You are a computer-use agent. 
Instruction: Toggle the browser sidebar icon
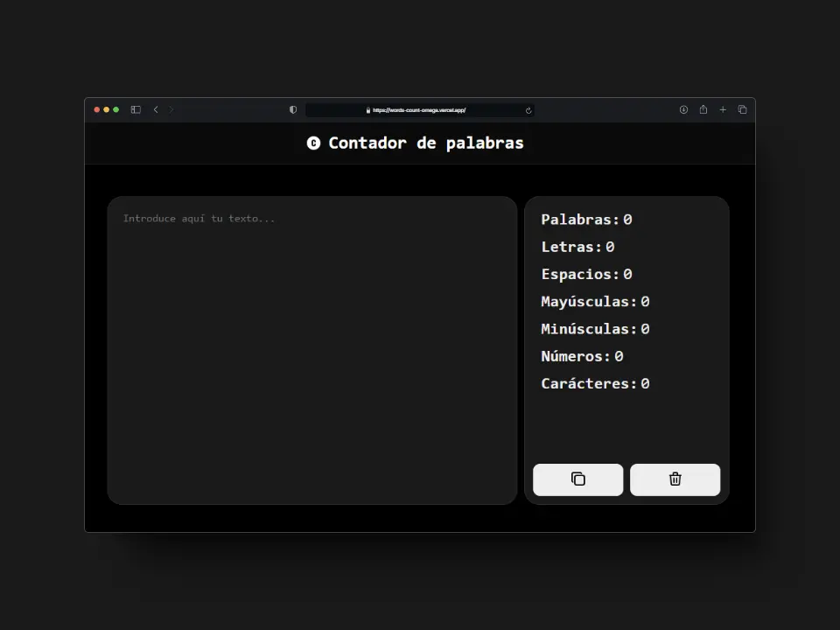(x=136, y=109)
